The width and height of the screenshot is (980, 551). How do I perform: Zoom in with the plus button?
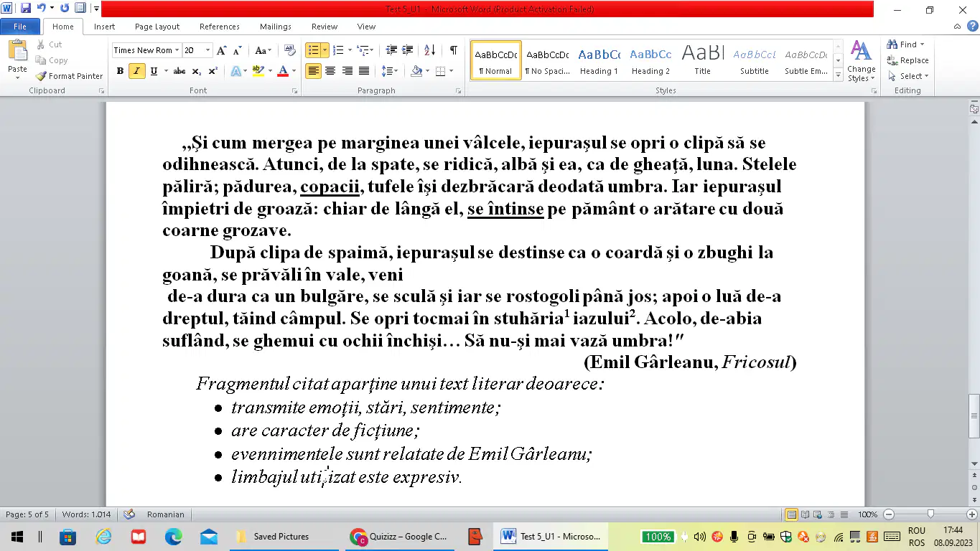tap(973, 514)
